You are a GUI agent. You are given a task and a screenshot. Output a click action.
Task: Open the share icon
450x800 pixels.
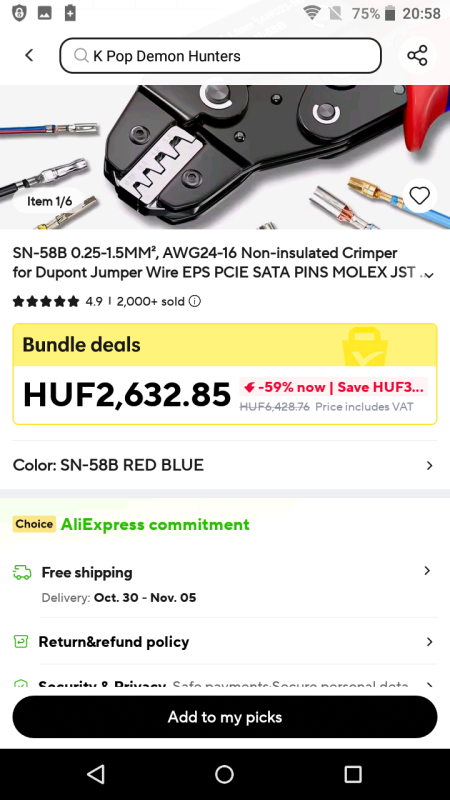click(417, 55)
